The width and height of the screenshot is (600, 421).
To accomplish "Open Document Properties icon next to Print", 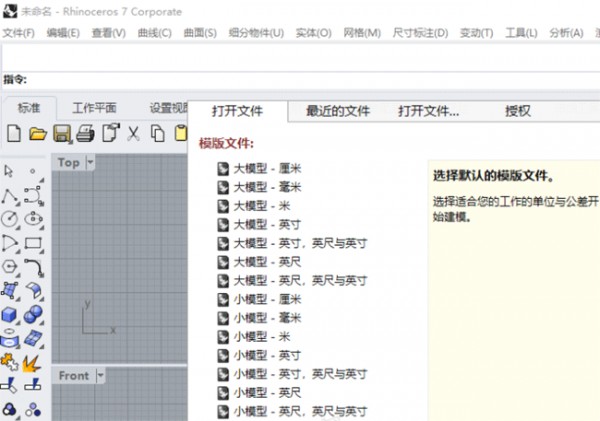I will coord(111,133).
